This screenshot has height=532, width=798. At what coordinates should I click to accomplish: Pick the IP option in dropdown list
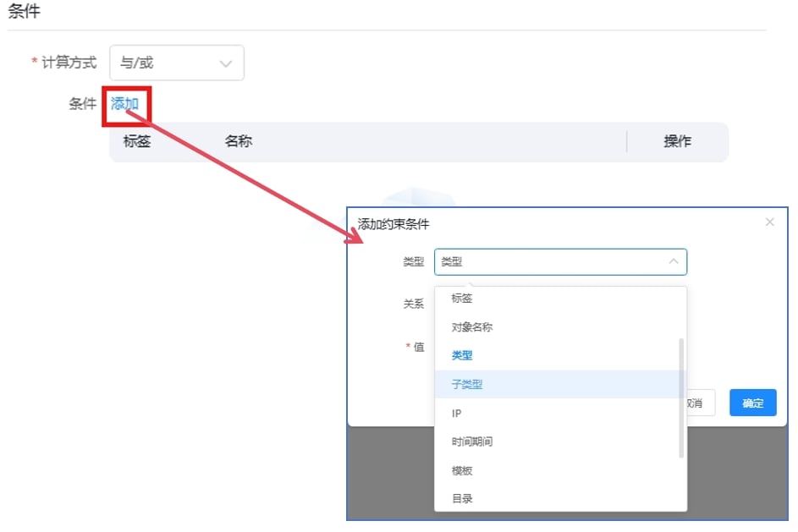point(560,413)
